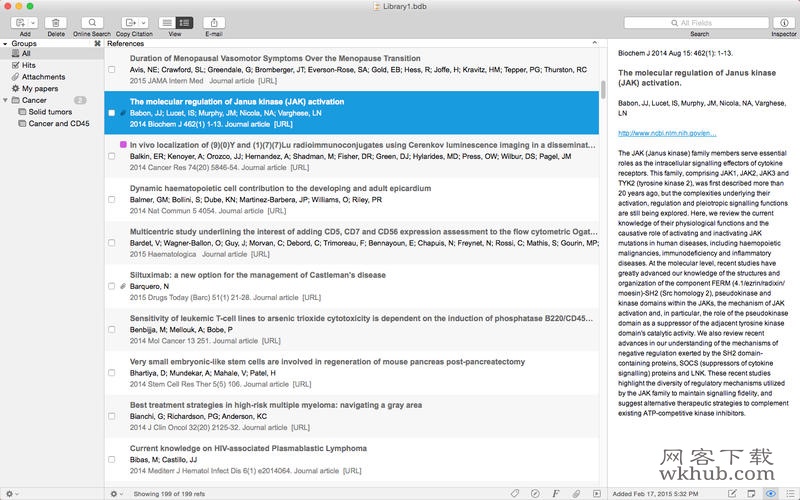Check the arsenic trioxide reference box
Screen dimensions: 800x500
pos(112,330)
